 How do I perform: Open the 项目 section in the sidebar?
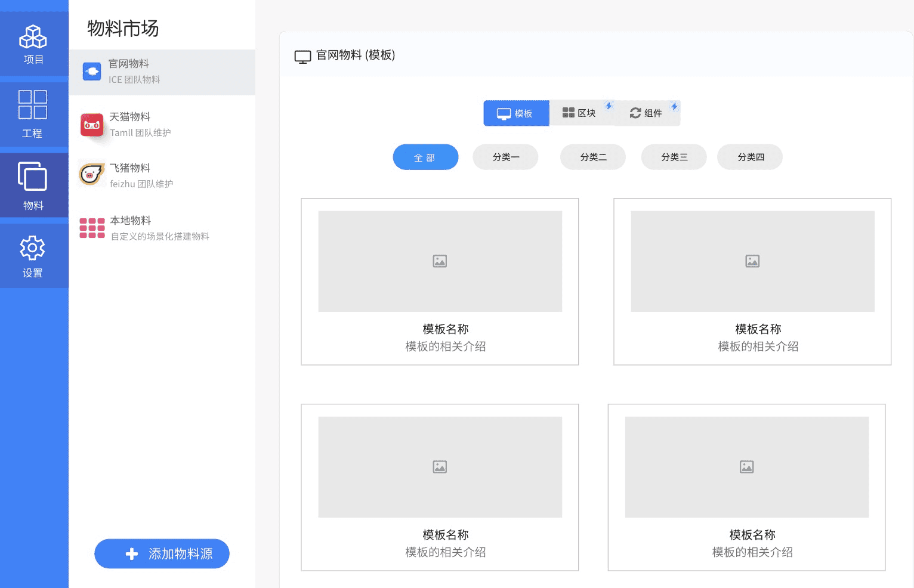[x=33, y=44]
